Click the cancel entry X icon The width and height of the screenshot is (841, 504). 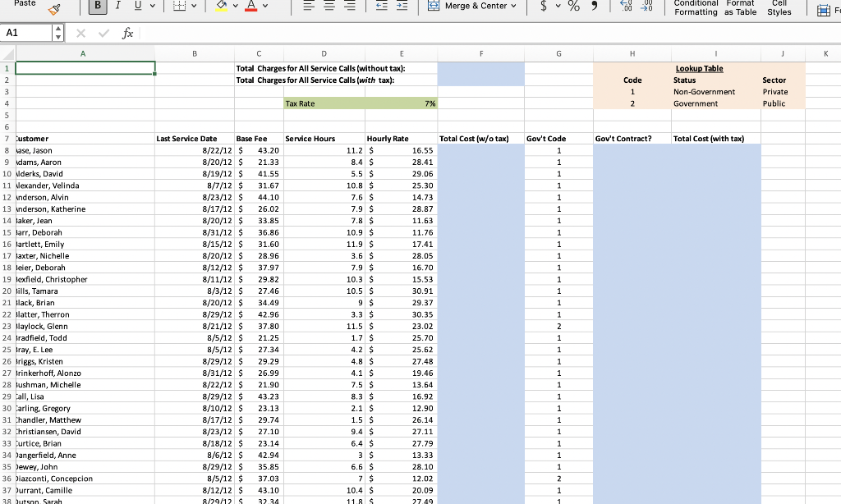tap(80, 33)
